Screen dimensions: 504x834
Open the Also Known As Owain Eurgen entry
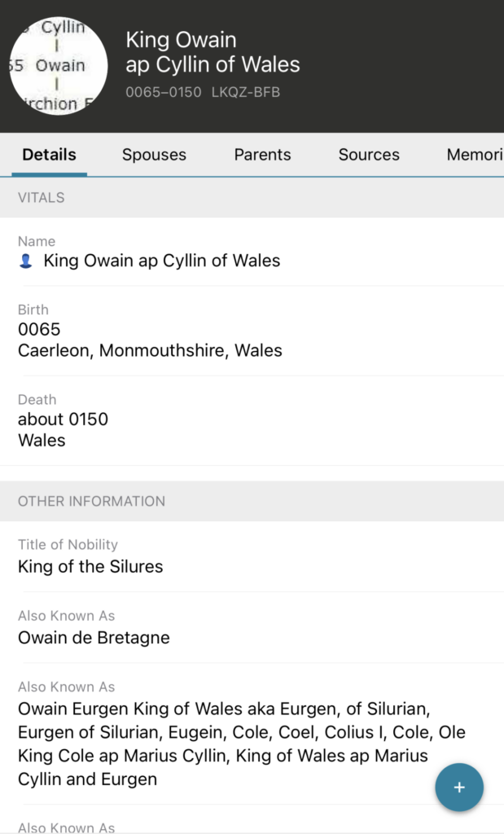tap(241, 743)
